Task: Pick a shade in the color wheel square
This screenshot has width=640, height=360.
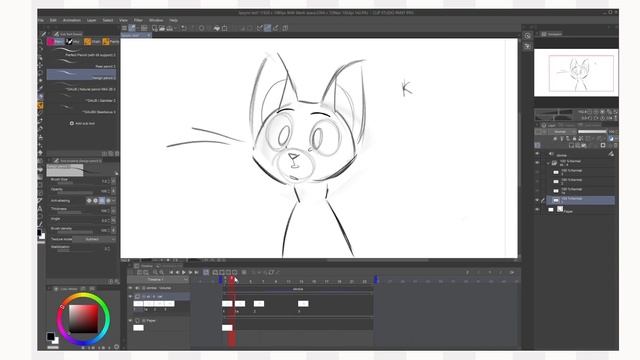Action: tap(83, 319)
